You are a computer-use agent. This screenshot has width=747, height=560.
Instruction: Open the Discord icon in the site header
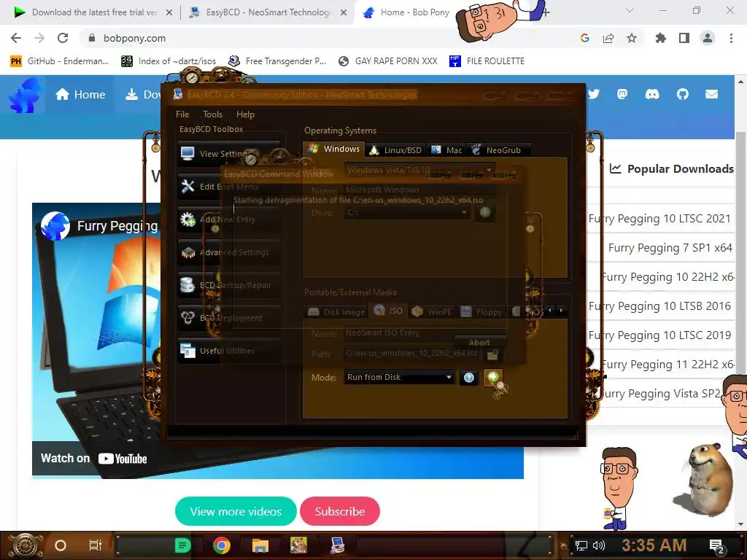[x=652, y=94]
